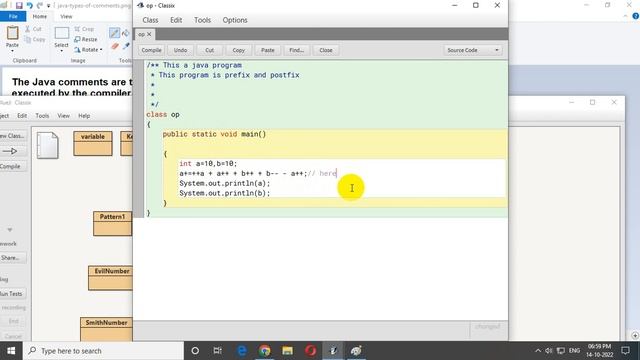Select the Fill with color bucket tool
Viewport: 640px width, 360px height.
(x=126, y=33)
